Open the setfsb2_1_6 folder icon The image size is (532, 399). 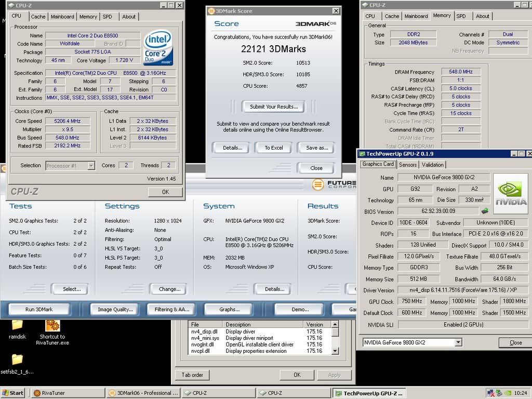[x=17, y=360]
